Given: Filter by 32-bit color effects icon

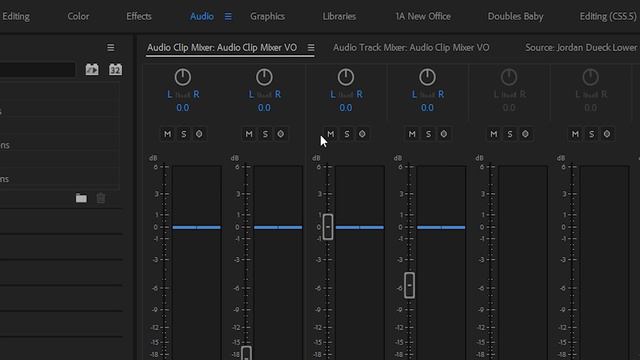Looking at the screenshot, I should click(x=116, y=69).
